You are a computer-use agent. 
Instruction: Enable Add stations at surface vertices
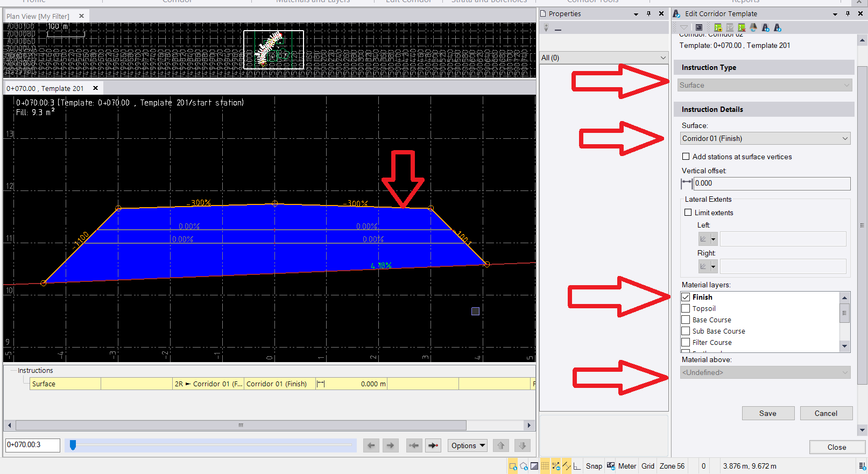pos(686,157)
